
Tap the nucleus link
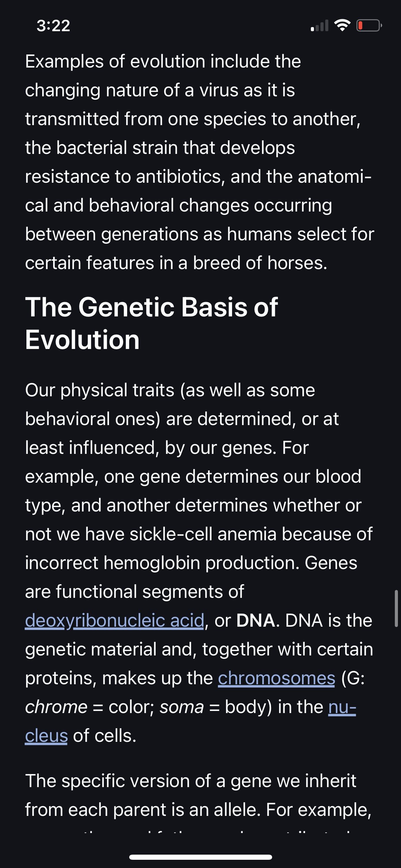point(342,707)
